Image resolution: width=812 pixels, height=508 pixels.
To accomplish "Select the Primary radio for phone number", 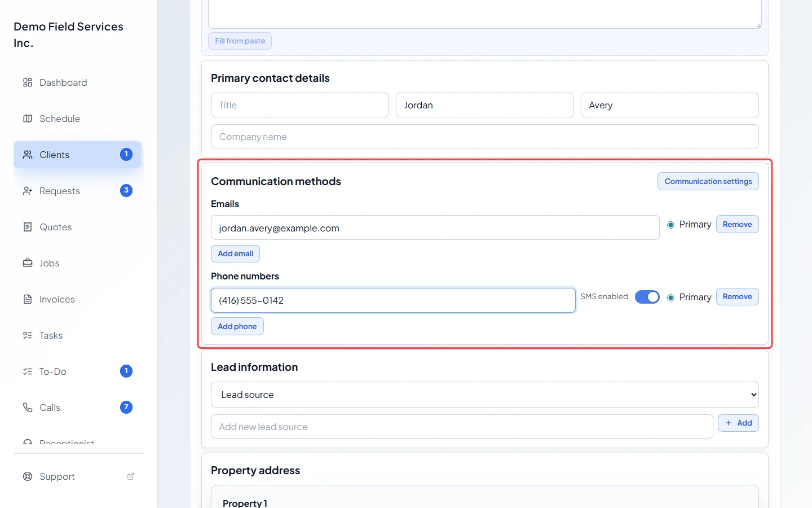I will tap(671, 297).
